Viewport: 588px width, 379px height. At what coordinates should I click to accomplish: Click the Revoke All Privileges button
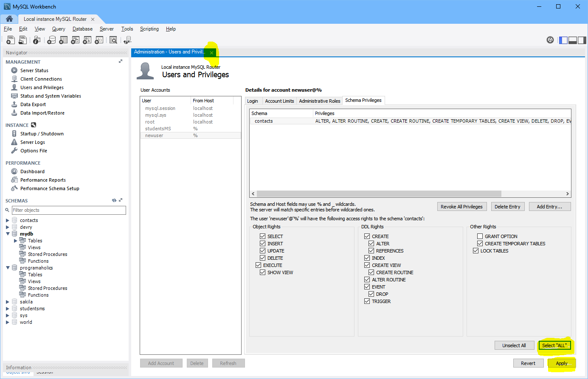click(x=461, y=207)
